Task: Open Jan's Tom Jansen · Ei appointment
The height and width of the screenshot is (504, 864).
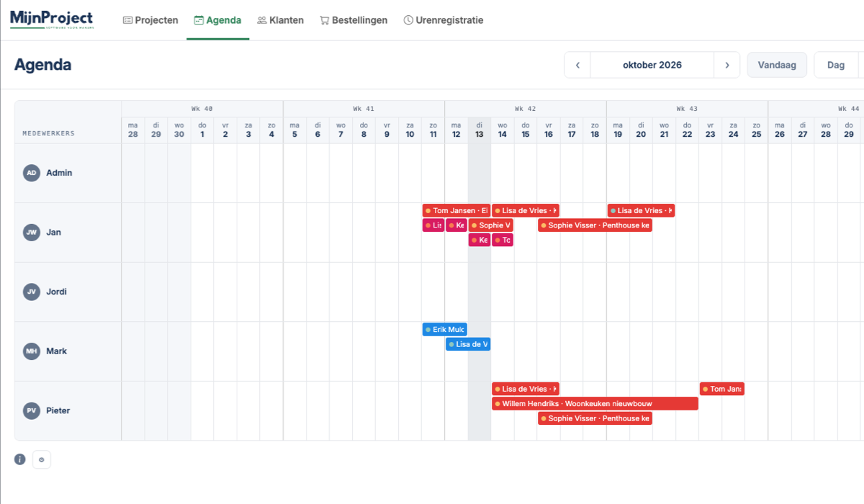Action: click(456, 211)
